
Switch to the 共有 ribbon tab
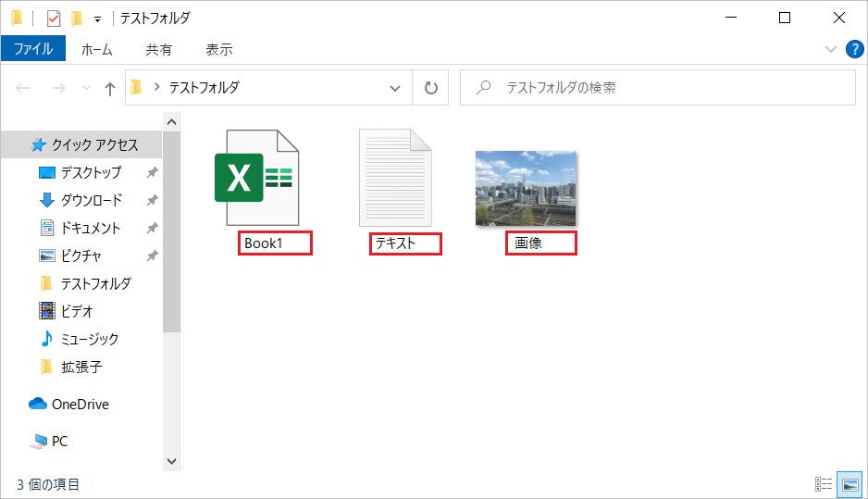[x=159, y=49]
